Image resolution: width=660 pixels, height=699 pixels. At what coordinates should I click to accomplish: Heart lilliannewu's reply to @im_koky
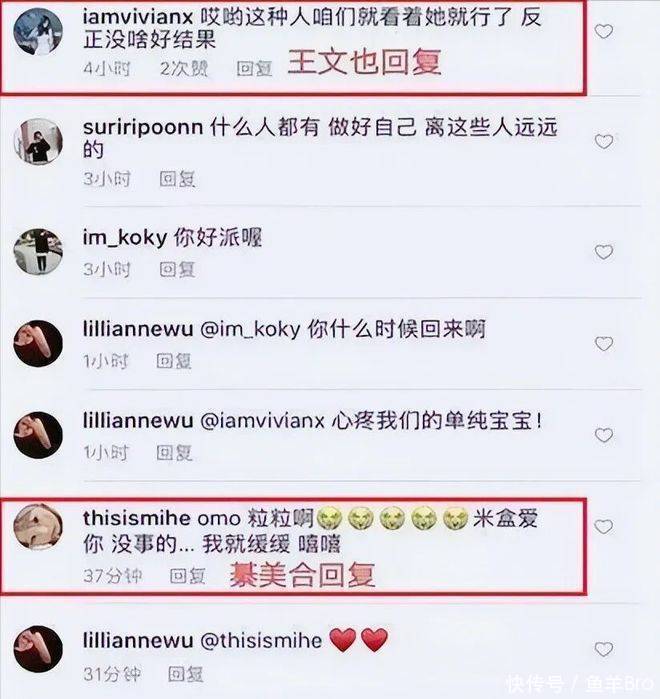[x=604, y=344]
